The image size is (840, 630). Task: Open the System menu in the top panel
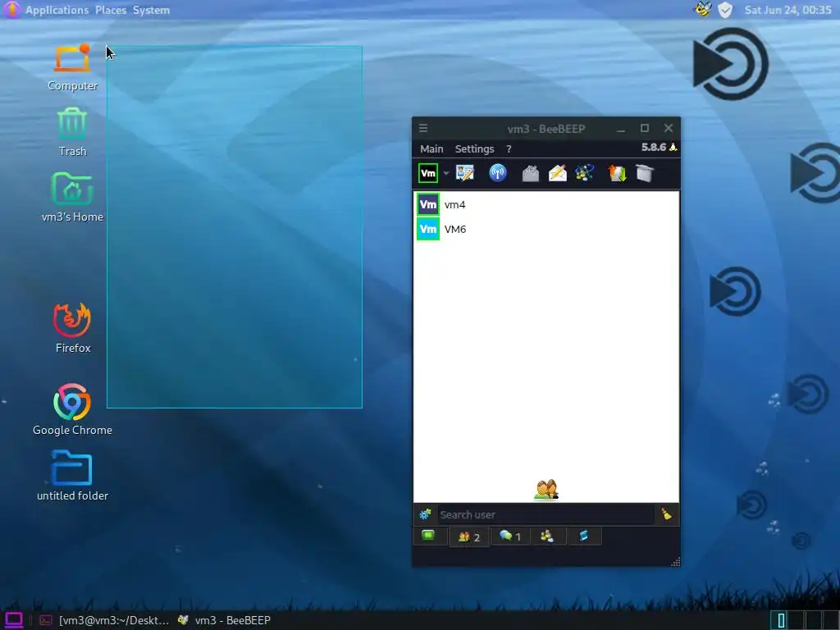[x=151, y=10]
